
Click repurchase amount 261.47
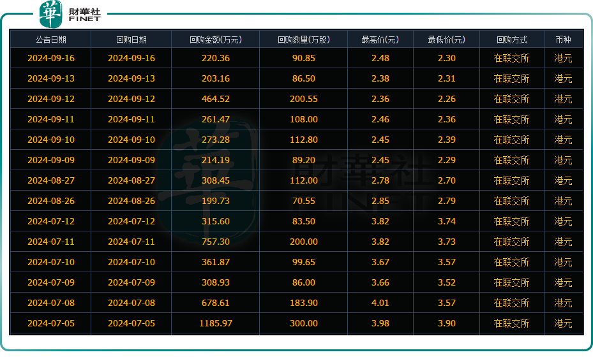pyautogui.click(x=216, y=119)
